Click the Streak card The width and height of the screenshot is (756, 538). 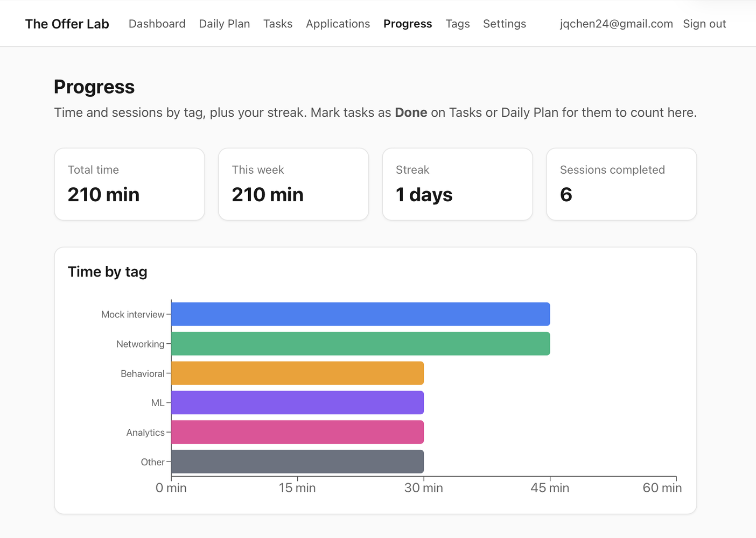click(x=458, y=184)
